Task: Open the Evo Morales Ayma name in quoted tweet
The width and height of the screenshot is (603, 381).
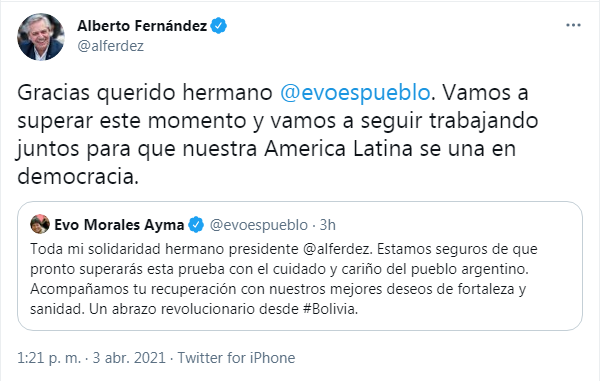Action: [x=119, y=225]
